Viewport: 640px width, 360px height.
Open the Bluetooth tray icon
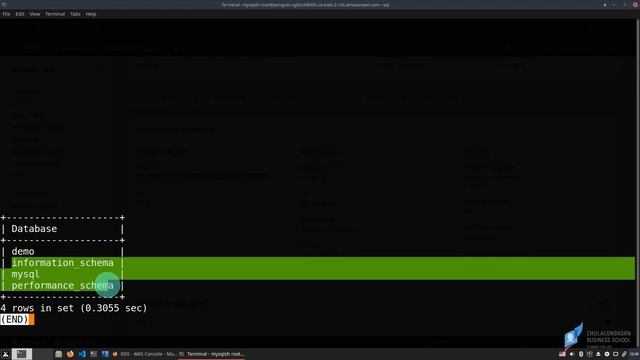[x=581, y=354]
